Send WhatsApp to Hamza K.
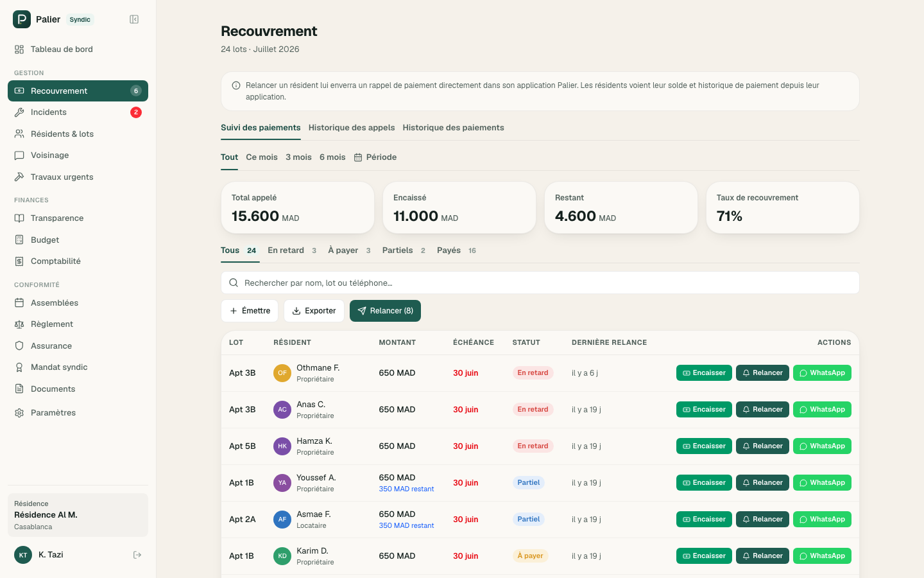This screenshot has width=924, height=578. pos(822,446)
